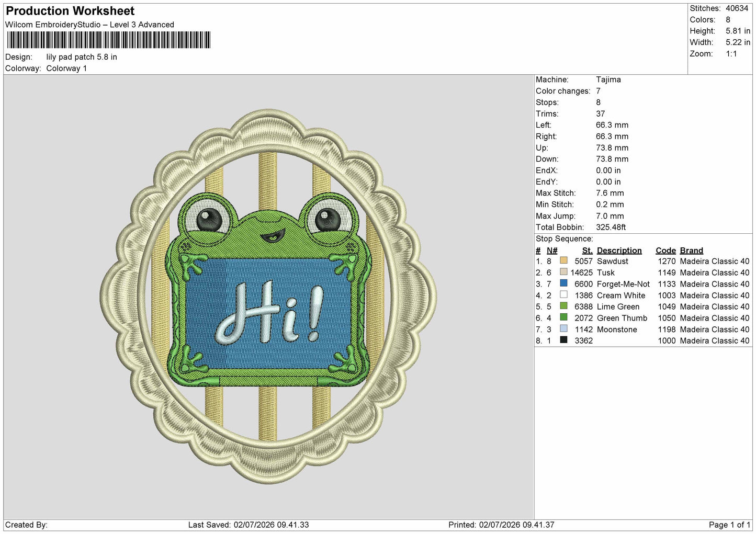The image size is (756, 534).
Task: Click the 'Brand' column header
Action: (x=692, y=251)
